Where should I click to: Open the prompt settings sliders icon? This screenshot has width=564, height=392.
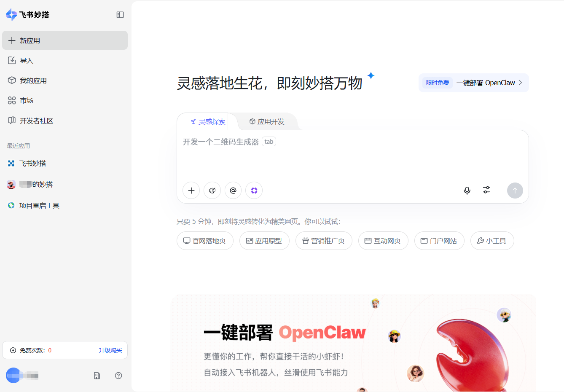486,190
